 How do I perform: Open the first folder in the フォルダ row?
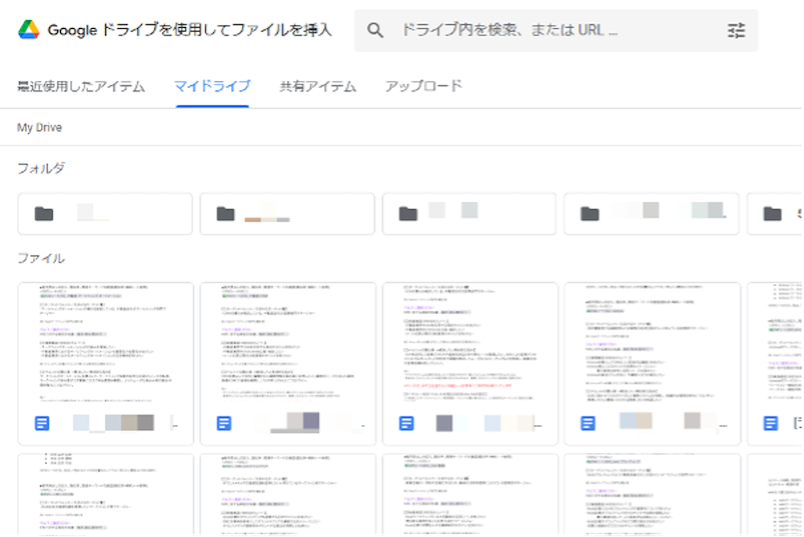pos(105,214)
